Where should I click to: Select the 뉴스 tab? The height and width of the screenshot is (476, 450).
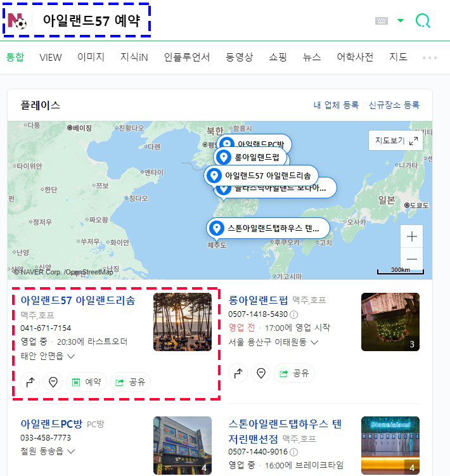click(x=312, y=57)
